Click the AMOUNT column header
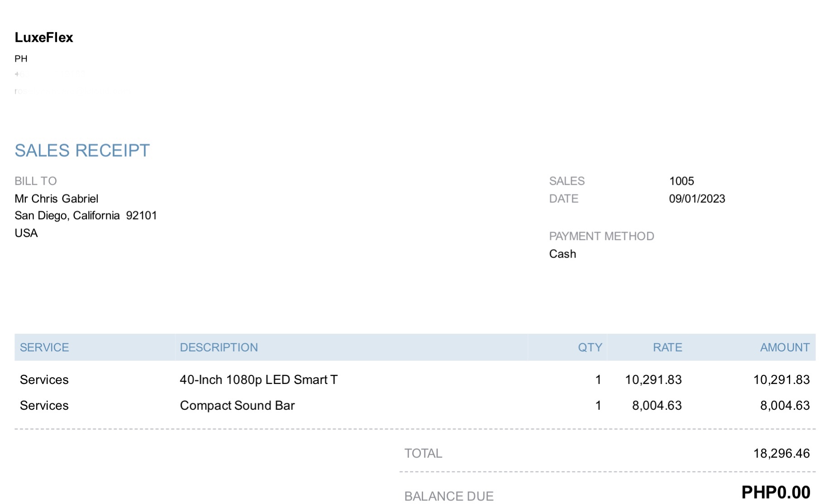Viewport: 830px width, 504px height. pos(785,347)
